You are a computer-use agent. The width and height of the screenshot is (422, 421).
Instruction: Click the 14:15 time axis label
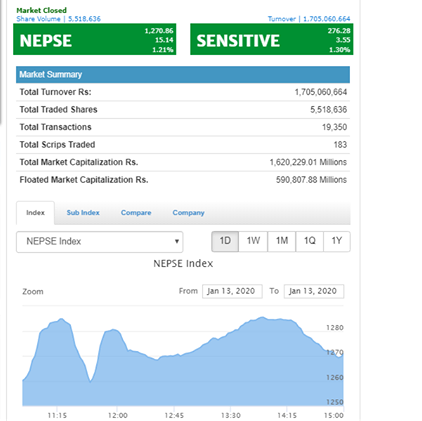tap(287, 416)
